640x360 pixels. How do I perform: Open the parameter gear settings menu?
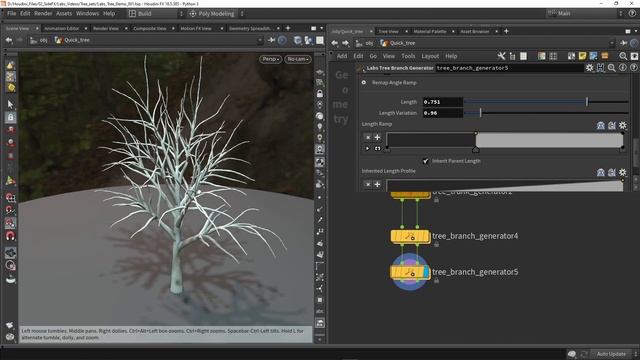pos(589,68)
